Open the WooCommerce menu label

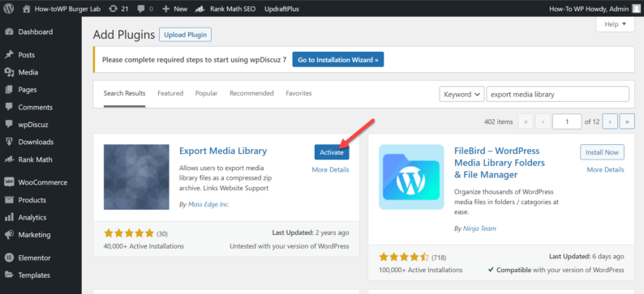[43, 182]
